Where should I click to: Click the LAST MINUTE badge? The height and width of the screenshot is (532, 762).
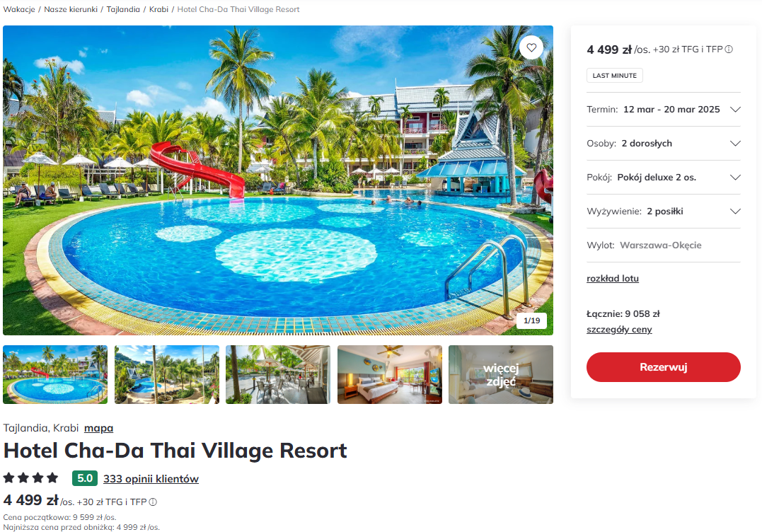pos(614,75)
